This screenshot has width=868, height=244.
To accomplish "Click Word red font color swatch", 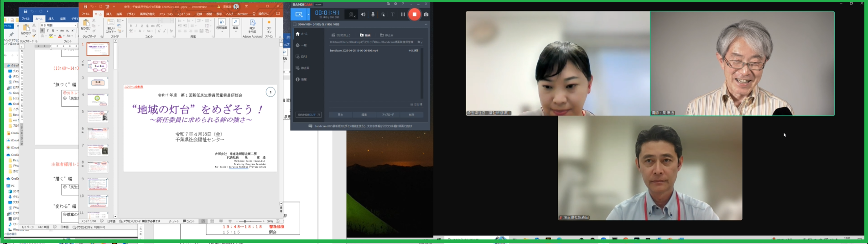I will pos(60,36).
